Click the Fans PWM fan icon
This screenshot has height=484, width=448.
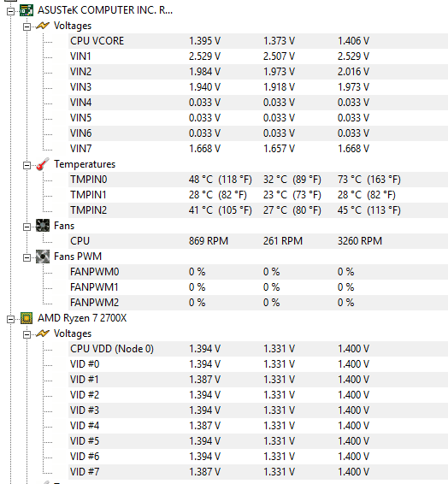(x=43, y=257)
